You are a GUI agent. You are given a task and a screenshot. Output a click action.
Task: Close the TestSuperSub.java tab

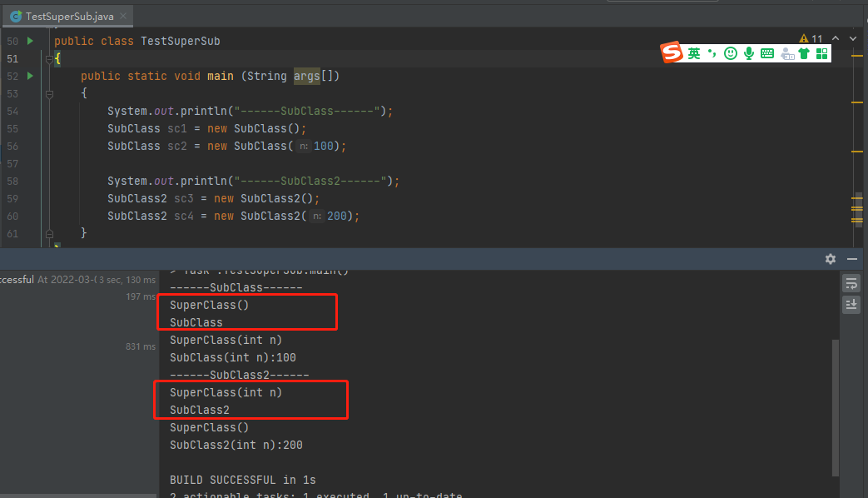tap(123, 16)
